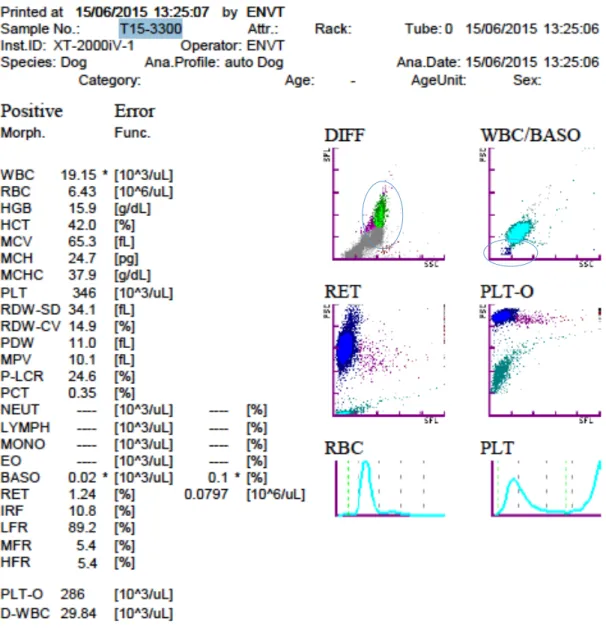Click the PLT count value 346
The width and height of the screenshot is (606, 633).
point(84,293)
